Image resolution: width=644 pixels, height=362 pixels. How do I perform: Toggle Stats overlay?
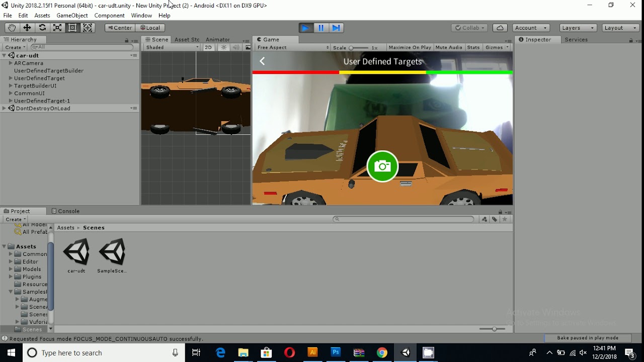[473, 47]
